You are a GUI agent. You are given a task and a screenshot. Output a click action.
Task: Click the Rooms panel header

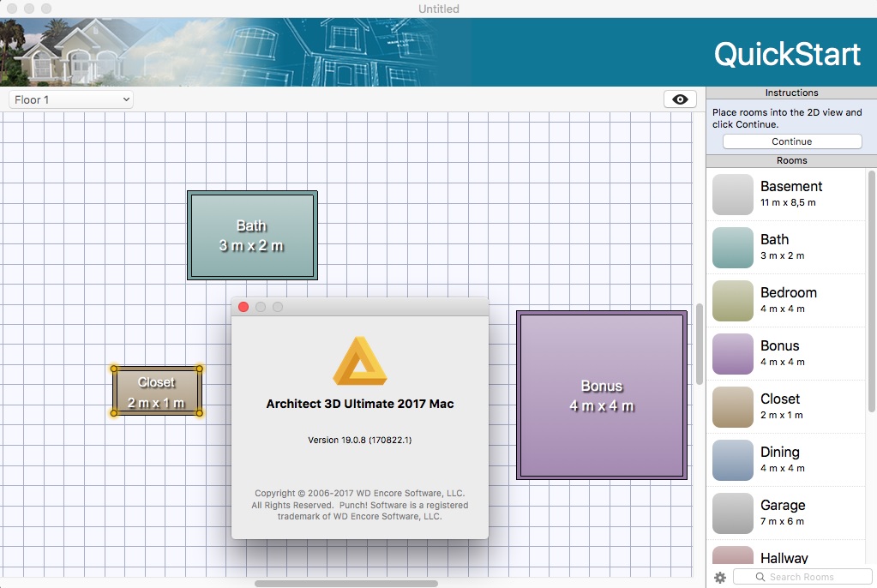tap(791, 160)
